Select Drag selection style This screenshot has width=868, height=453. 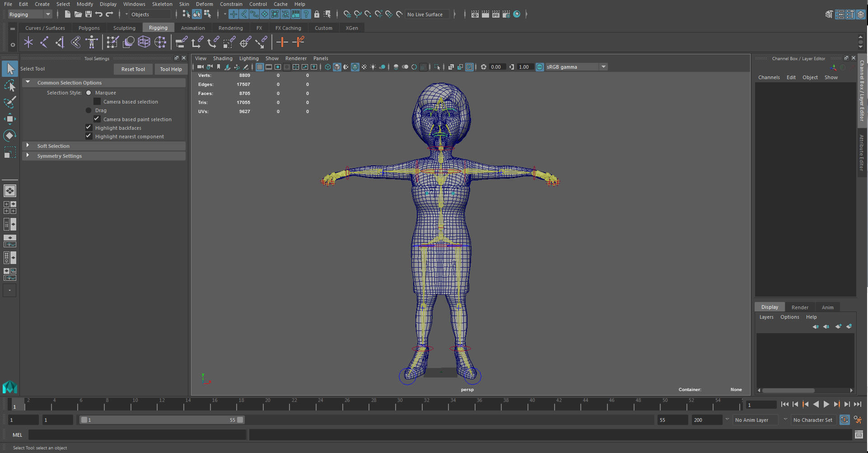(89, 110)
